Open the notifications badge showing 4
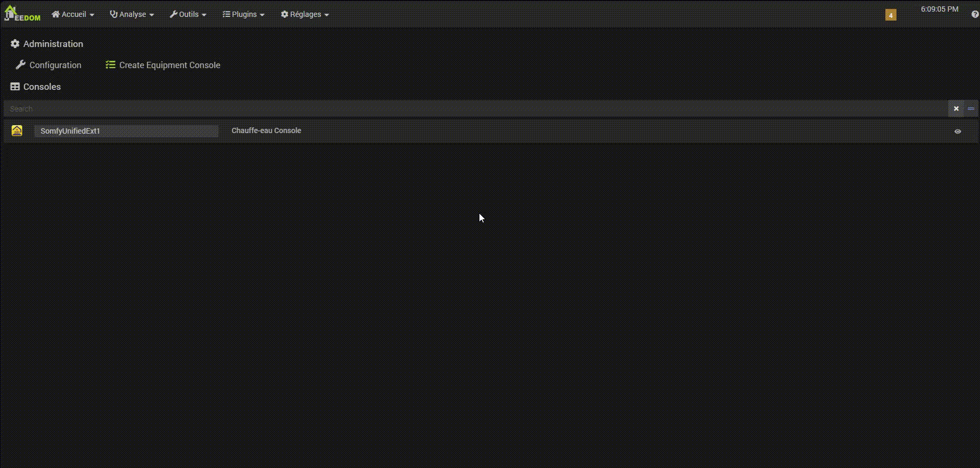Screen dimensions: 980x468 pos(891,15)
